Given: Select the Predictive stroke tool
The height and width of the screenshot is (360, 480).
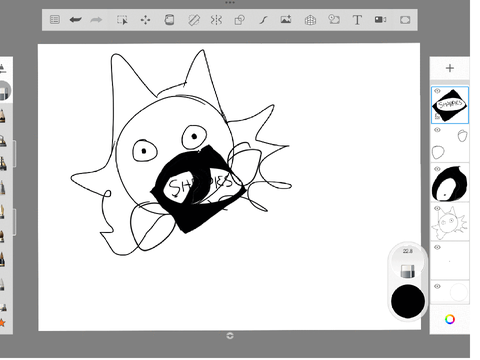Looking at the screenshot, I should click(263, 20).
